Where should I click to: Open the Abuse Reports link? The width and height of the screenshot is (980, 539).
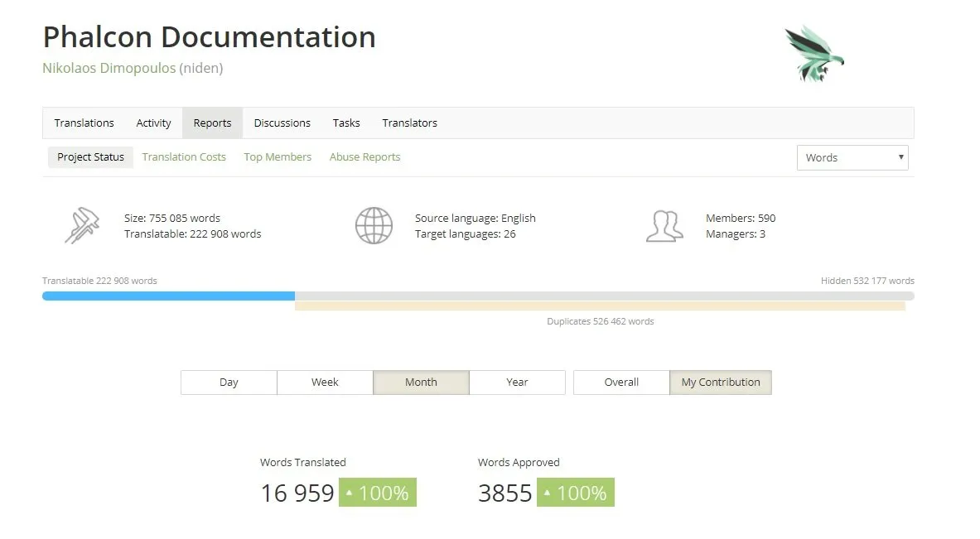[365, 156]
